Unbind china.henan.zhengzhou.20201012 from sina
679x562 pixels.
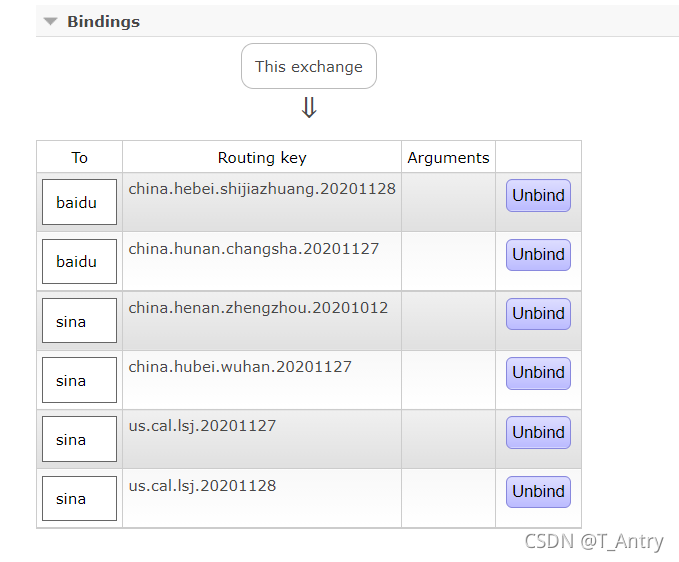[538, 313]
